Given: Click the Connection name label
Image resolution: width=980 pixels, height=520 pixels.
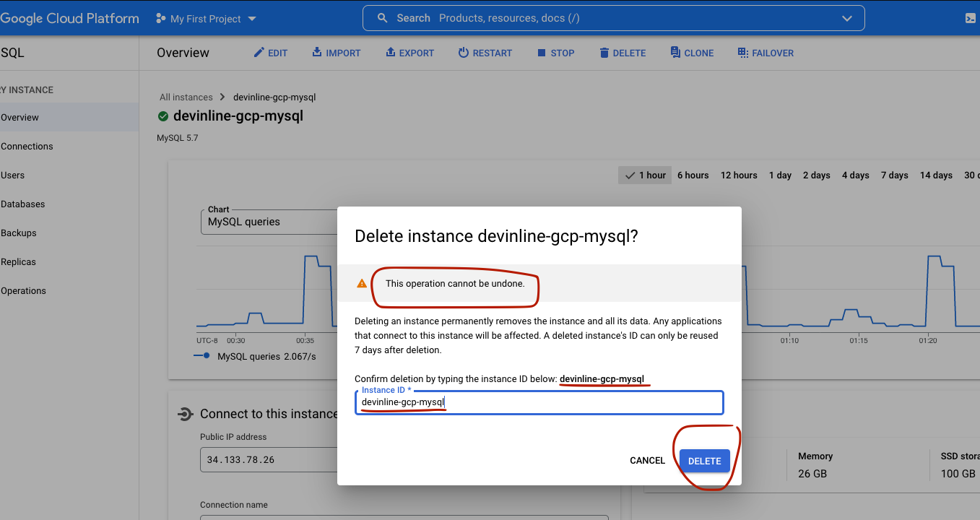Looking at the screenshot, I should tap(234, 505).
